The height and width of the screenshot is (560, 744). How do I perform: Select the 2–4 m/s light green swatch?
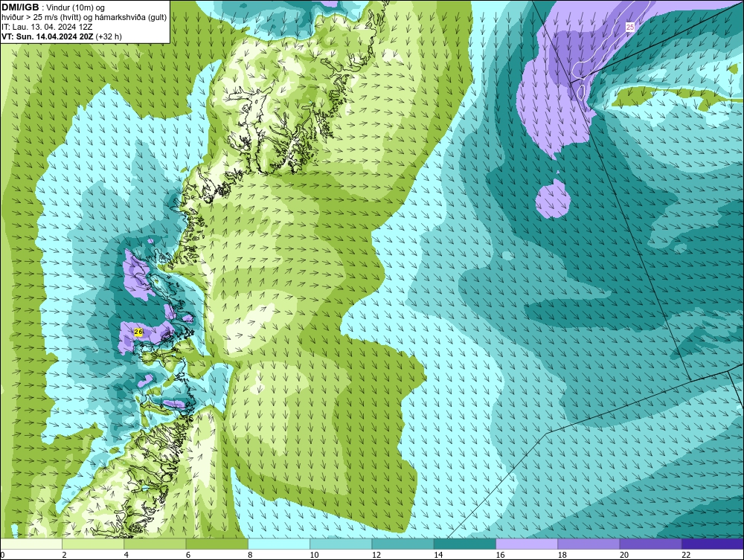[x=93, y=544]
